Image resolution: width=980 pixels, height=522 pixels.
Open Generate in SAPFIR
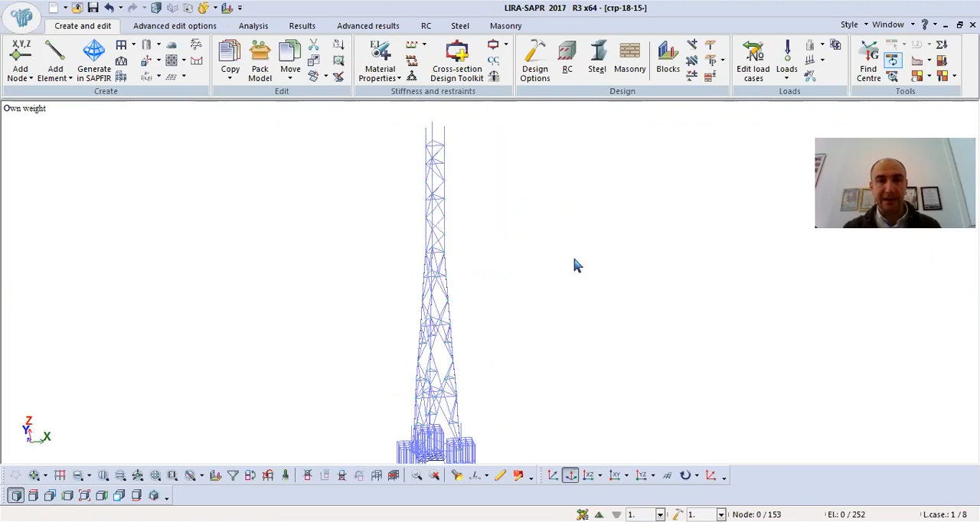click(x=94, y=52)
